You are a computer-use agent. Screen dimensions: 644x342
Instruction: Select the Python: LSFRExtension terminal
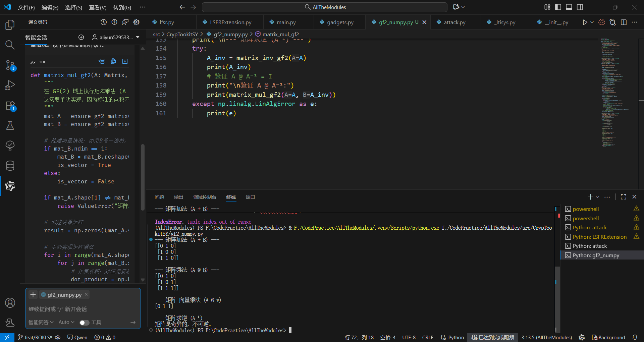pos(599,237)
